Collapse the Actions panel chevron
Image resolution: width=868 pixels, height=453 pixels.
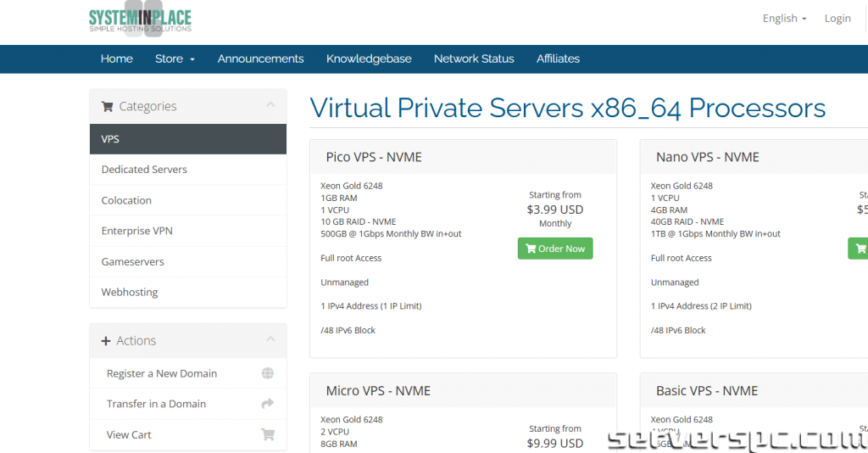(x=270, y=339)
